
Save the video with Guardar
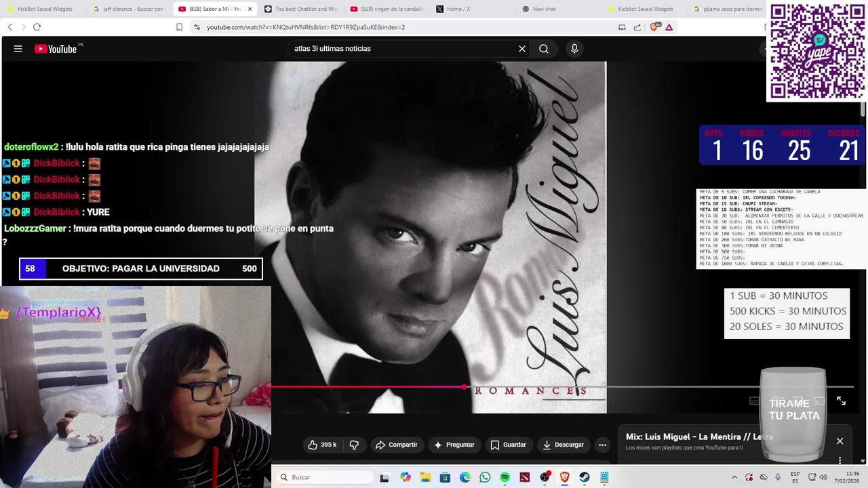pos(508,445)
